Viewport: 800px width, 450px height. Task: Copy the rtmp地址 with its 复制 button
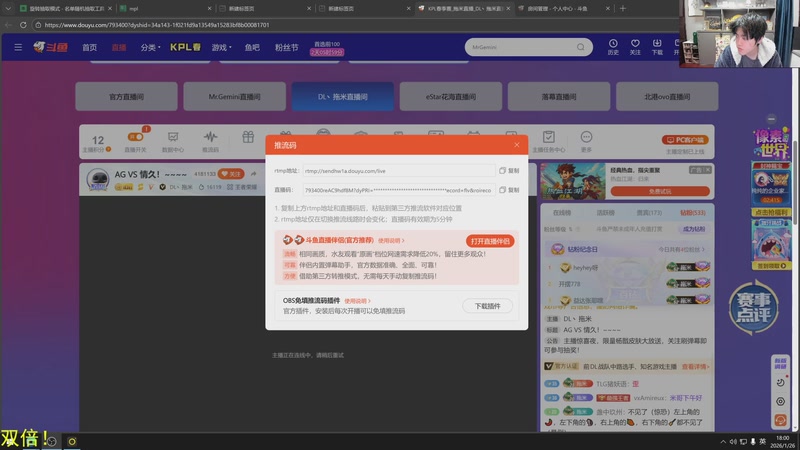509,171
